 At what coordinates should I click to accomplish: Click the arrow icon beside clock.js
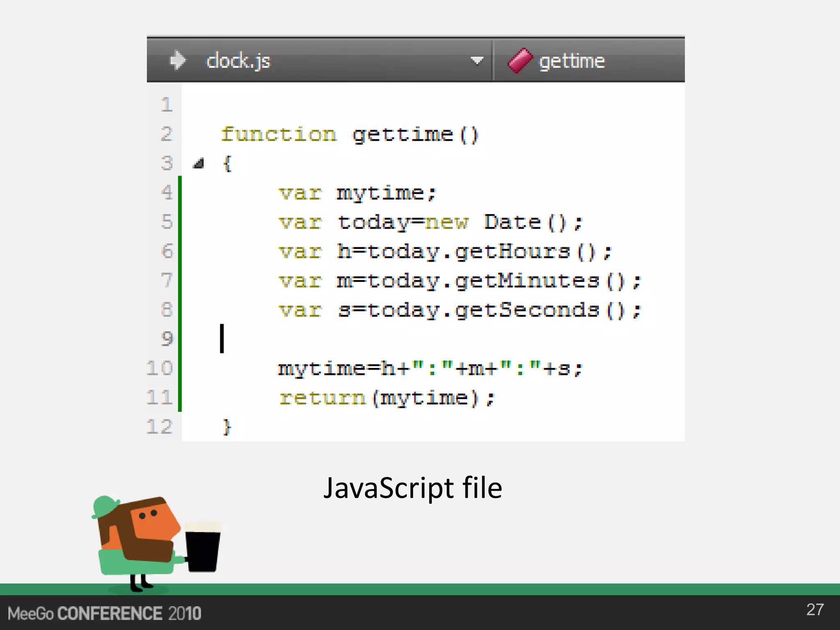pyautogui.click(x=177, y=60)
